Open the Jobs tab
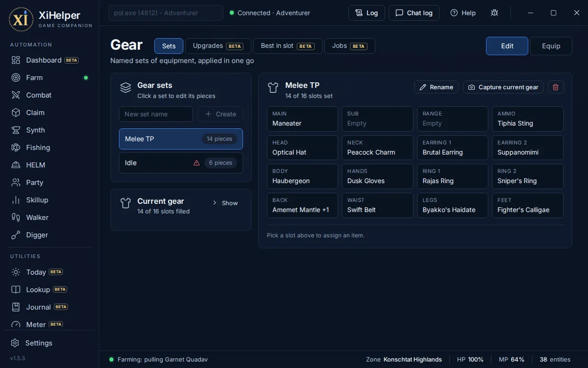 pos(350,46)
